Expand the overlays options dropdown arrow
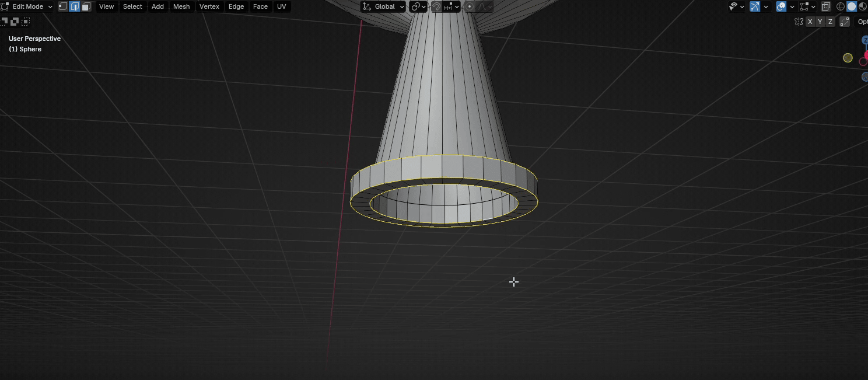The height and width of the screenshot is (380, 868). click(792, 6)
